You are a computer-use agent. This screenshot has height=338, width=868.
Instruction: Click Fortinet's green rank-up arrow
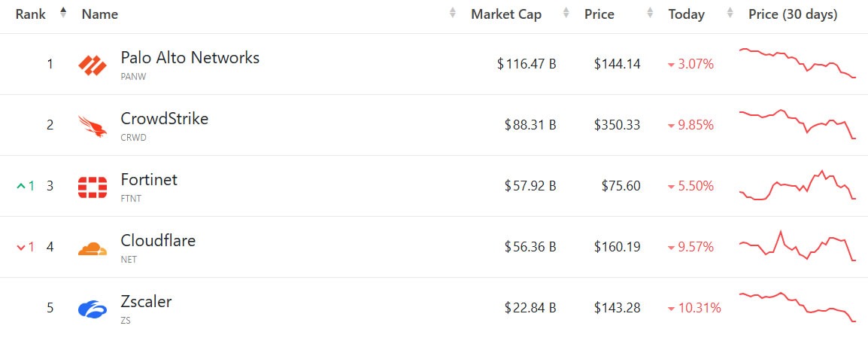click(21, 186)
